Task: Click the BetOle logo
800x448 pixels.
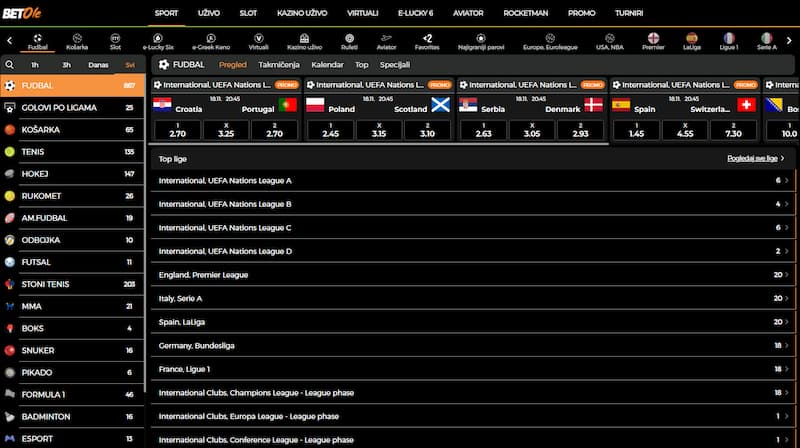Action: click(21, 13)
